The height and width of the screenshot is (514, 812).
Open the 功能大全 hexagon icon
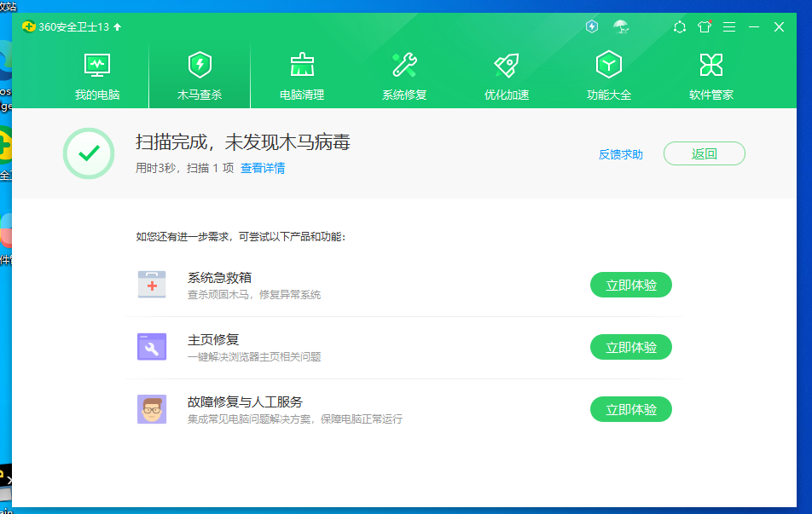[608, 65]
